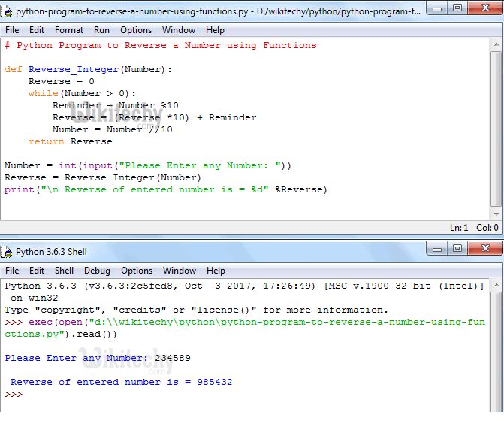Open the Debug menu
Screen dimensions: 504x421
[97, 271]
